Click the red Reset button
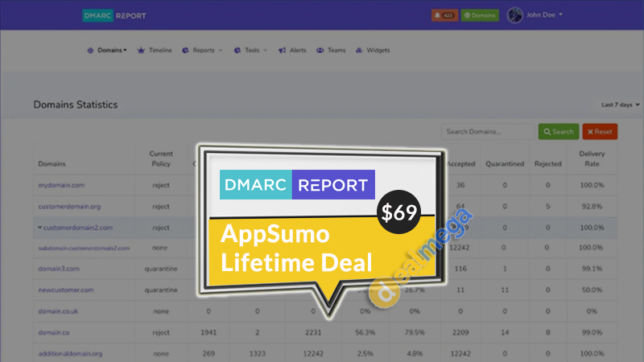This screenshot has height=362, width=644. (x=600, y=132)
